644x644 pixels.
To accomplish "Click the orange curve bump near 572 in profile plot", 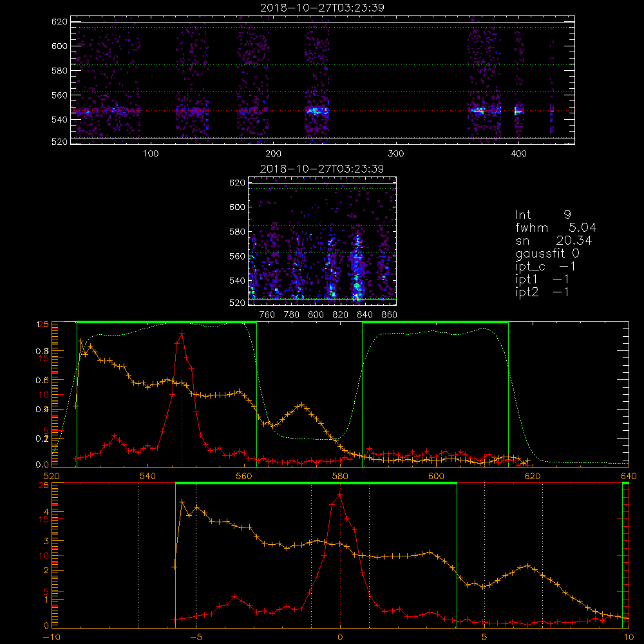I will (301, 405).
